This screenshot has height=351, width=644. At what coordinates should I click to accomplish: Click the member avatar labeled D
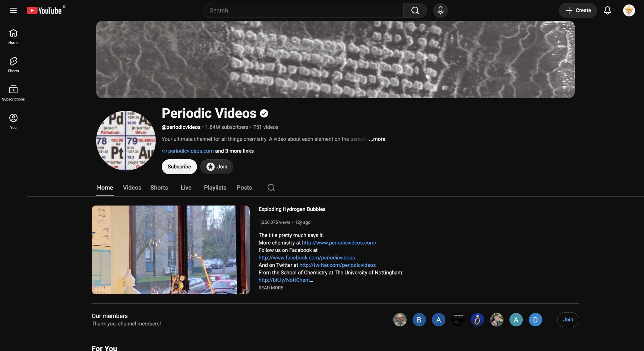tap(536, 320)
